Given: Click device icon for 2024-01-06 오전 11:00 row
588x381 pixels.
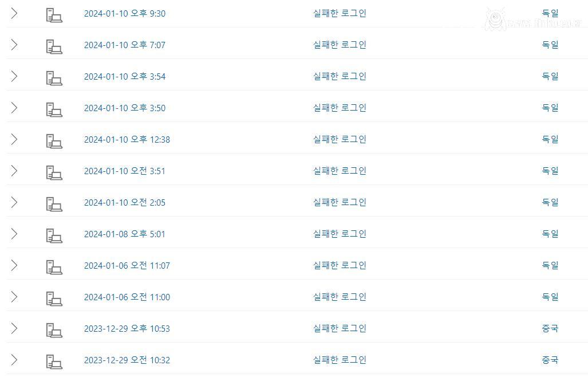Looking at the screenshot, I should [x=54, y=298].
